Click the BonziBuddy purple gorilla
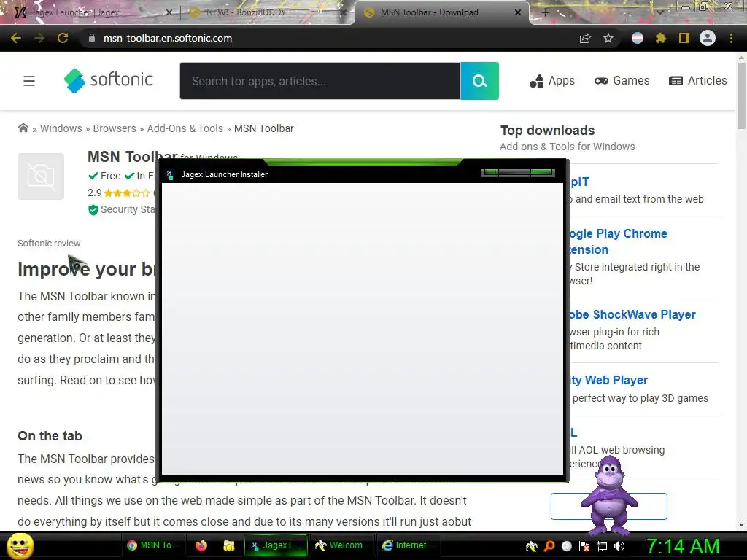 click(x=608, y=495)
